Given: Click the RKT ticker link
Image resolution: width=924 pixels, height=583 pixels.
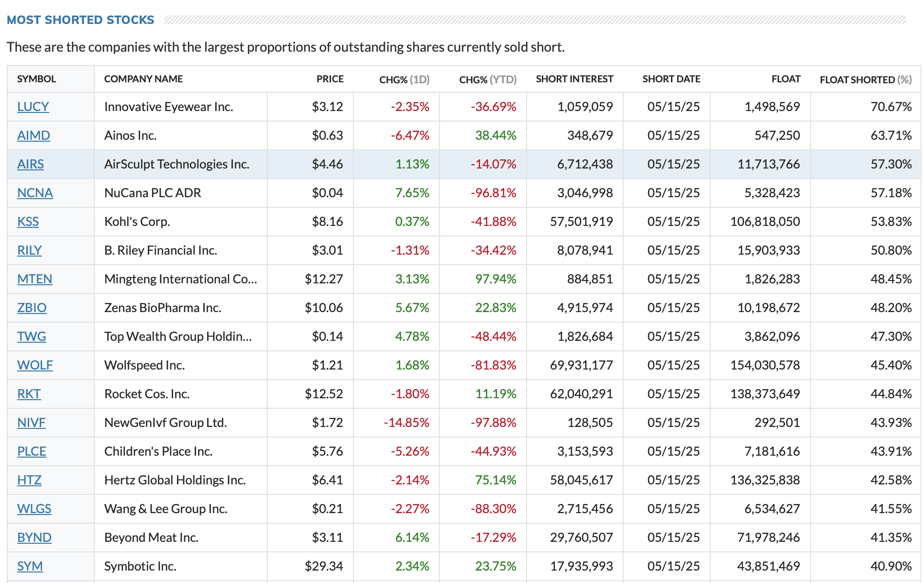Looking at the screenshot, I should tap(29, 394).
